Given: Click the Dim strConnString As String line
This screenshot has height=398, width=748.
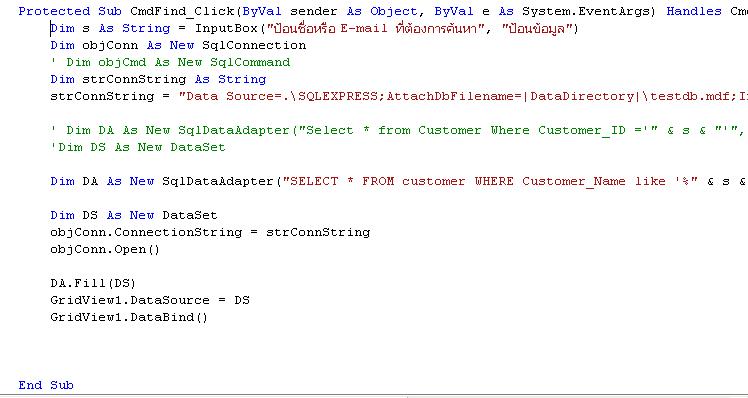Looking at the screenshot, I should tap(158, 80).
